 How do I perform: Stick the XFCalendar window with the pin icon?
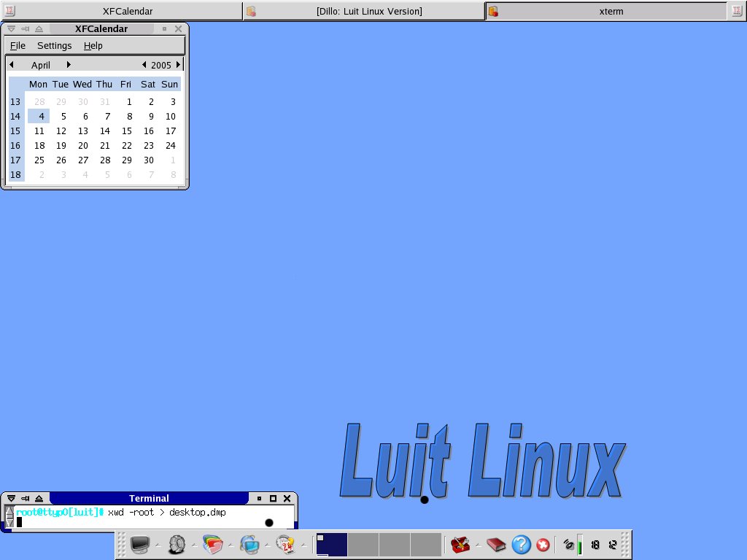click(26, 28)
